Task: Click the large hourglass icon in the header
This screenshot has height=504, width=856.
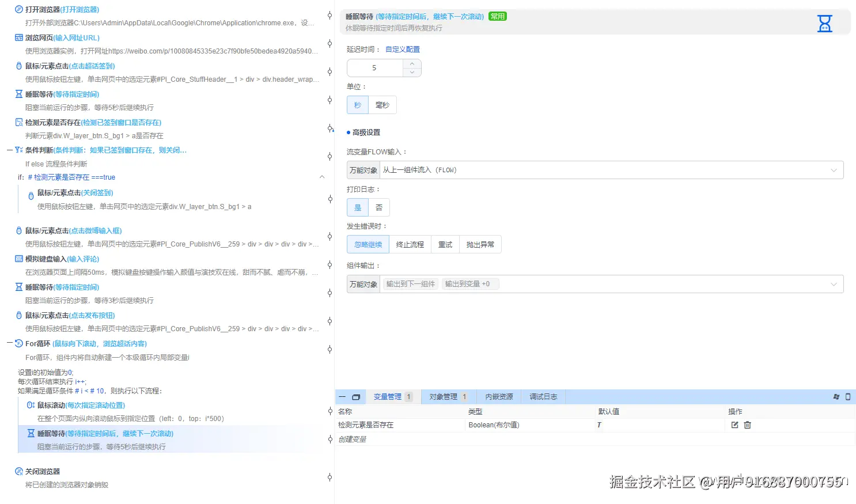Action: [825, 23]
